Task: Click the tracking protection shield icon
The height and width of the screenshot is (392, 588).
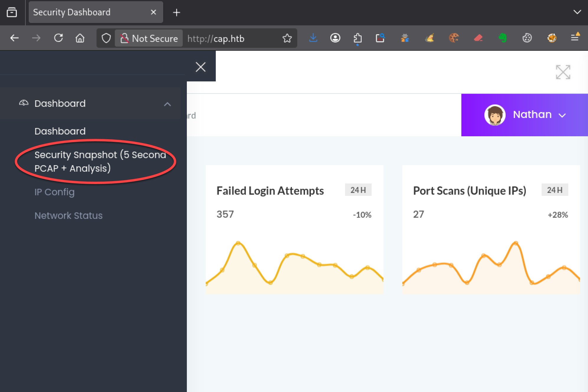Action: [x=106, y=38]
